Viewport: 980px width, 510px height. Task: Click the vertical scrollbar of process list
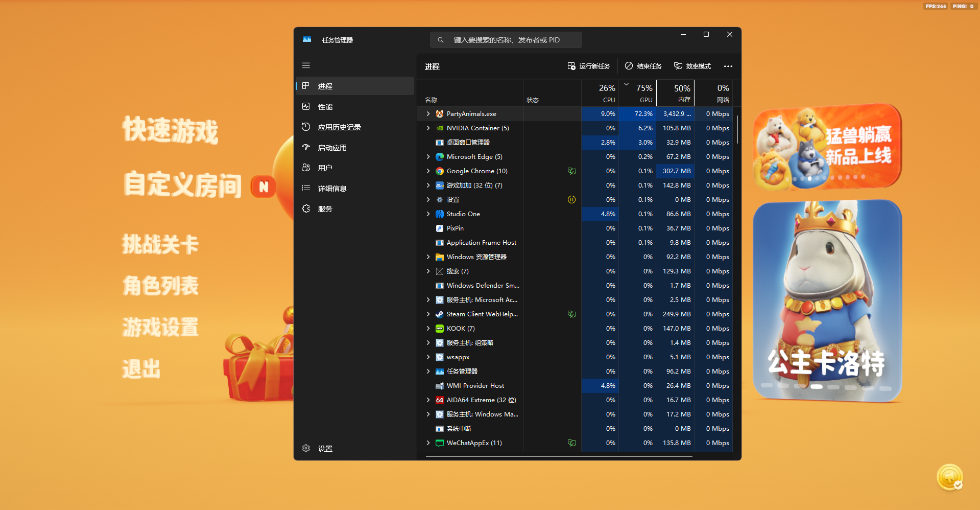[x=737, y=130]
